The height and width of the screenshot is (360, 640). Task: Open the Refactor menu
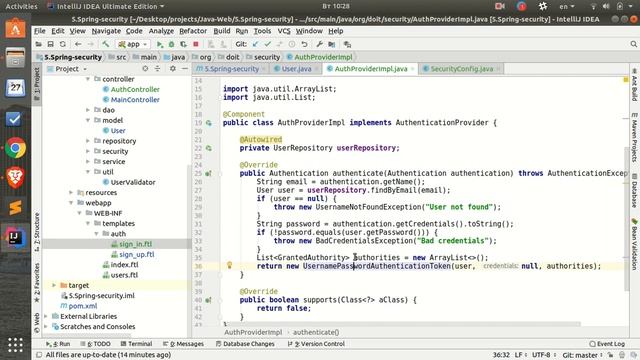(x=193, y=31)
